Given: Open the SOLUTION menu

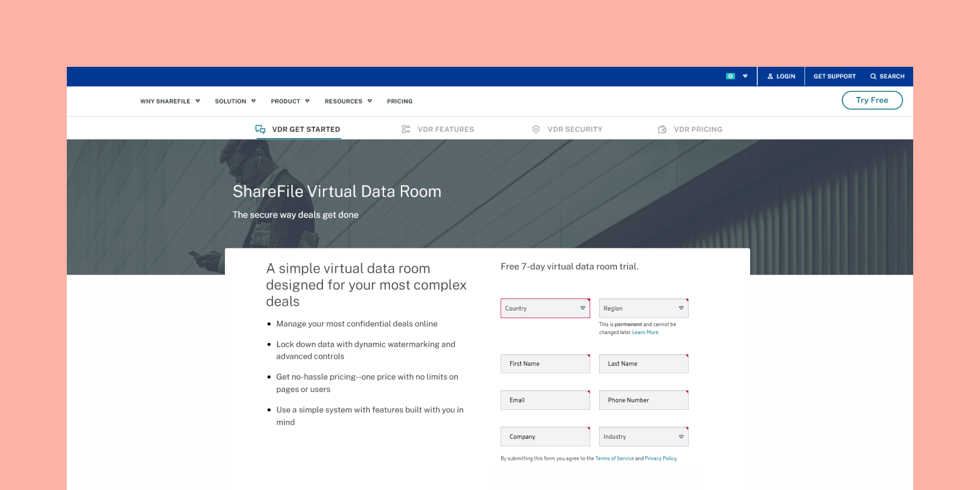Looking at the screenshot, I should point(231,101).
